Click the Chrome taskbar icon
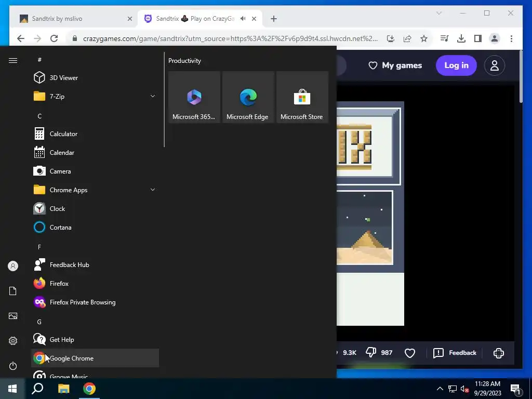This screenshot has height=399, width=532. click(89, 389)
